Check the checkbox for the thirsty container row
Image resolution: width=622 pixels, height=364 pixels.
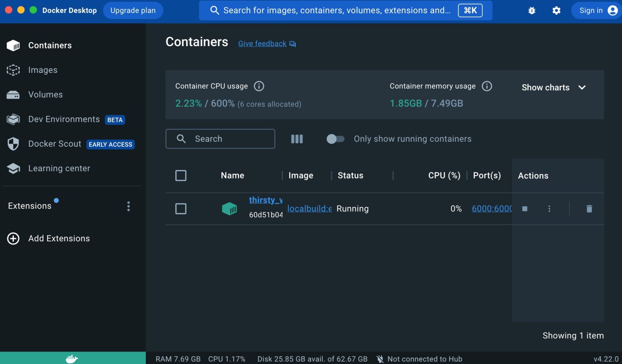(181, 209)
